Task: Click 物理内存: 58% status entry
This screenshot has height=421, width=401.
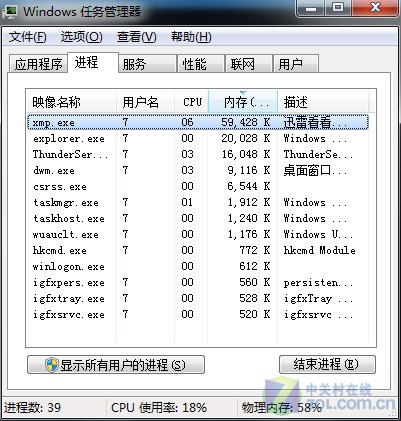Action: (282, 407)
